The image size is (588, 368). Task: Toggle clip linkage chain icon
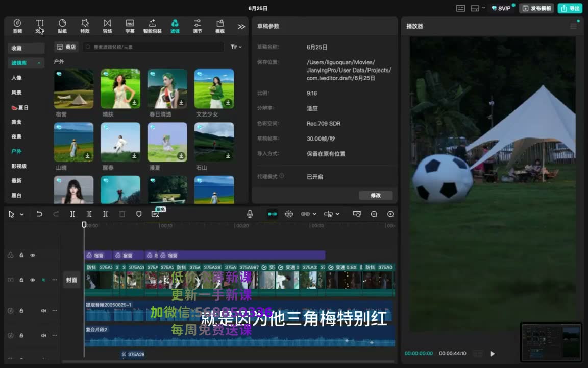[x=305, y=214]
